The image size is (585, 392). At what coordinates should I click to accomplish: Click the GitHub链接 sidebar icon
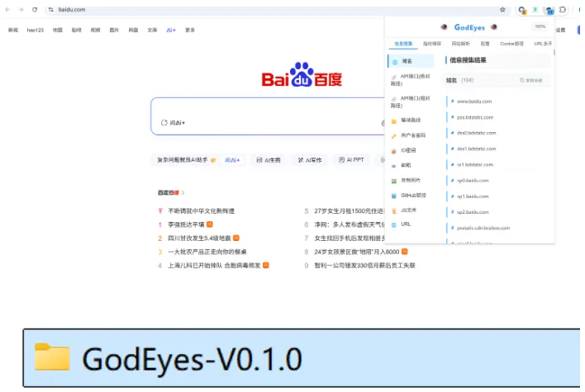tap(393, 196)
